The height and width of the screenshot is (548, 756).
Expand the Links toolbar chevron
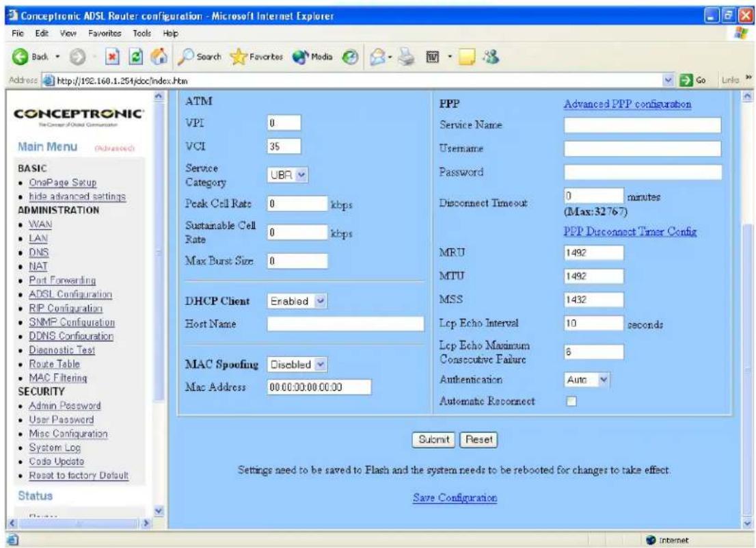[748, 77]
